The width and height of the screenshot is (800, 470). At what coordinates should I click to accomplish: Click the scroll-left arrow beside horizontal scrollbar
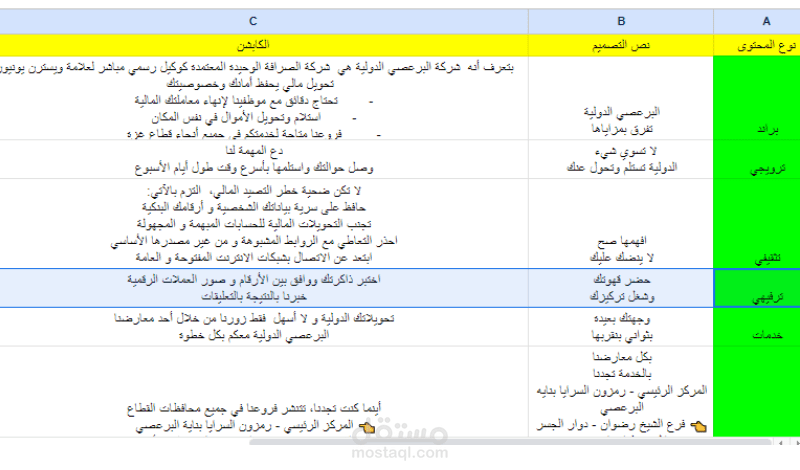[x=781, y=443]
